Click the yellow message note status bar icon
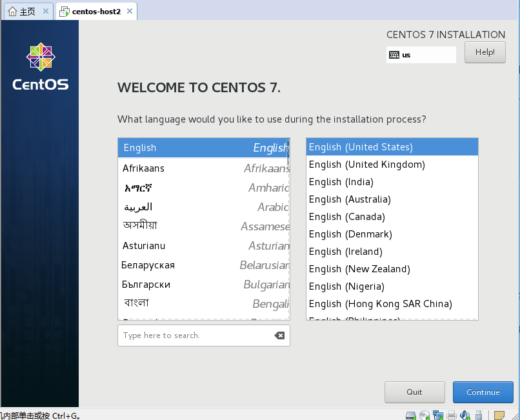 click(x=499, y=415)
